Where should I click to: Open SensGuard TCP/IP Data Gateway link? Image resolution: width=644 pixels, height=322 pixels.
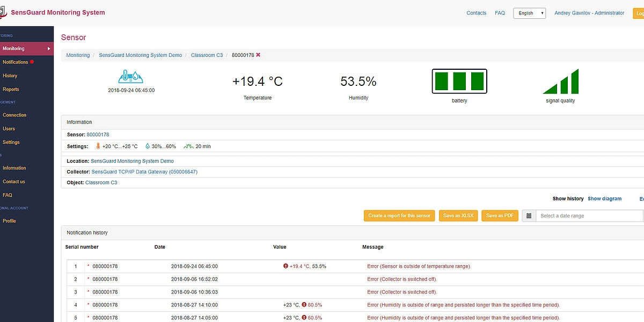[144, 172]
